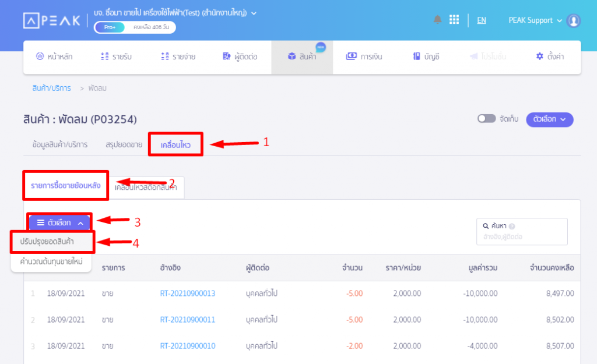Click the search magnifier icon

(x=486, y=226)
